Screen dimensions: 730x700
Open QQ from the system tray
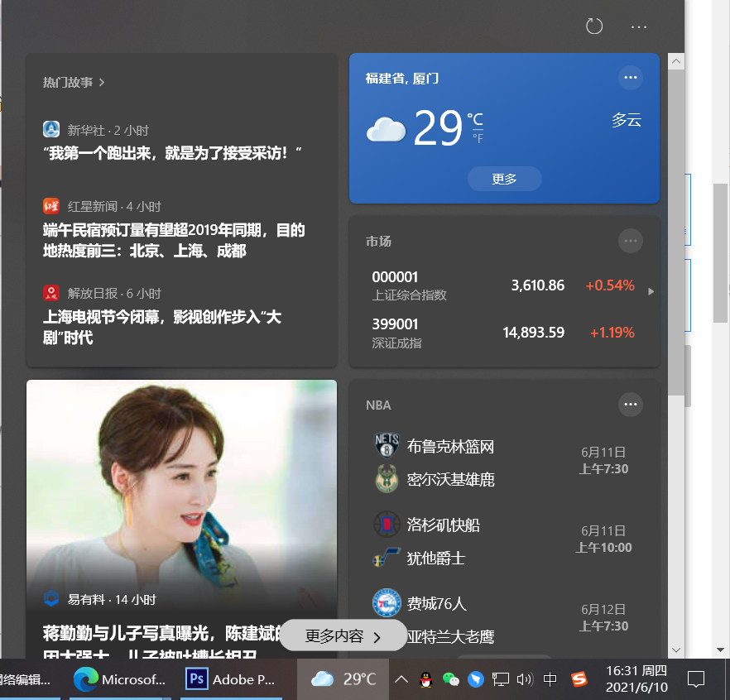tap(425, 679)
